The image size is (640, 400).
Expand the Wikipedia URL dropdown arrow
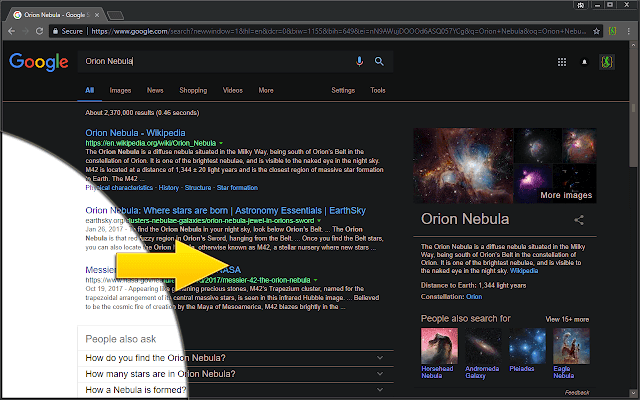tap(221, 143)
